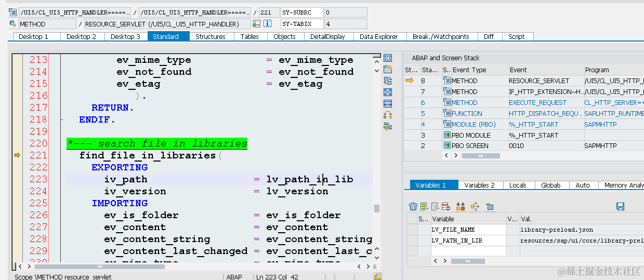Click the maximize horizontally icon
644x280 pixels.
[x=387, y=104]
